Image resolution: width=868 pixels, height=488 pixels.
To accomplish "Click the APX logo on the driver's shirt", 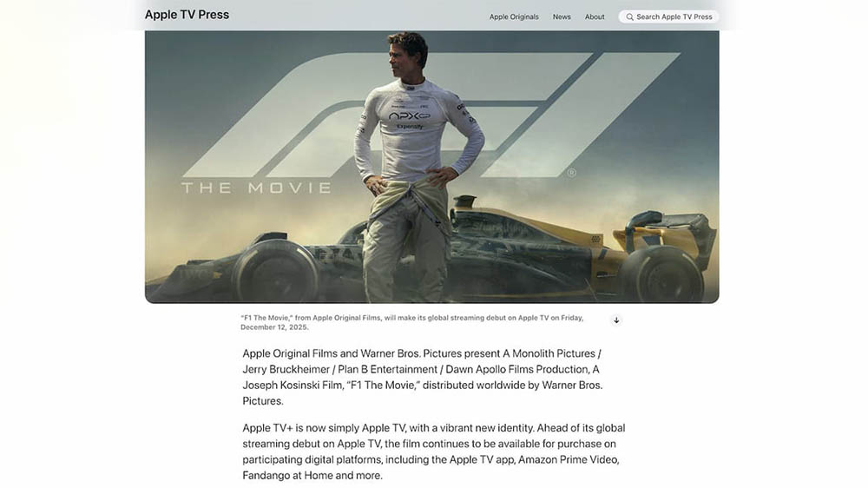I will click(x=410, y=115).
